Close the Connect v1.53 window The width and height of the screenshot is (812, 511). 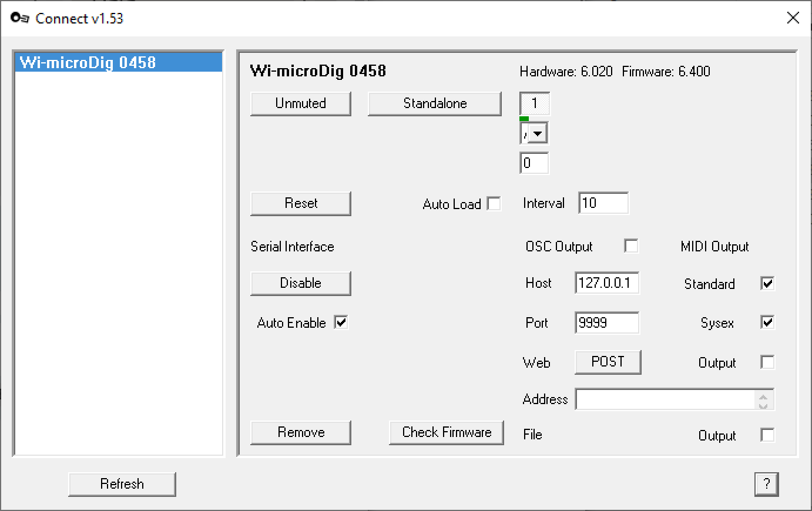click(x=793, y=18)
